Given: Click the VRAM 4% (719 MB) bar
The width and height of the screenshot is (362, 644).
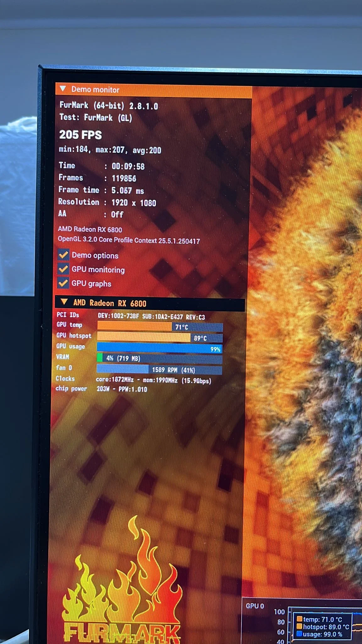Looking at the screenshot, I should (160, 358).
